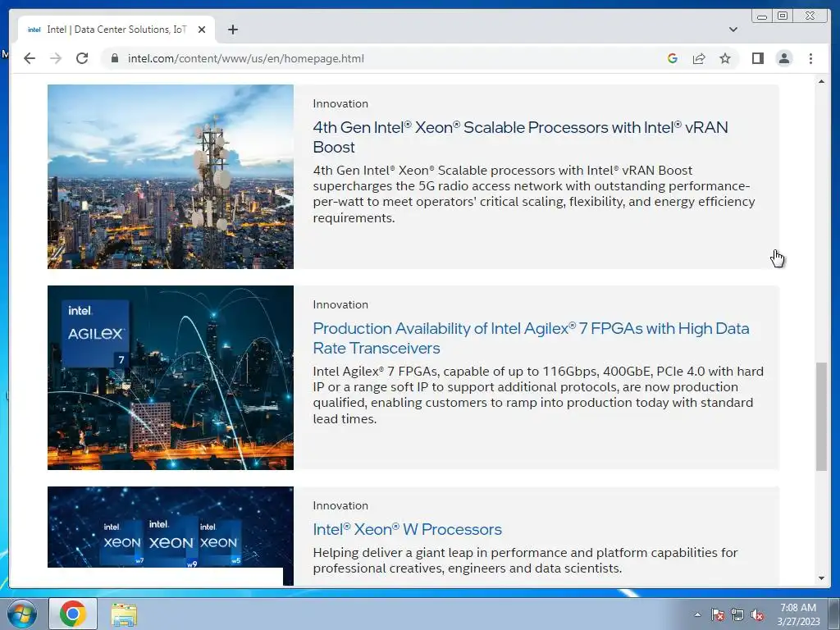Click the Innovation label above vRAN Boost
This screenshot has height=630, width=840.
pos(340,103)
